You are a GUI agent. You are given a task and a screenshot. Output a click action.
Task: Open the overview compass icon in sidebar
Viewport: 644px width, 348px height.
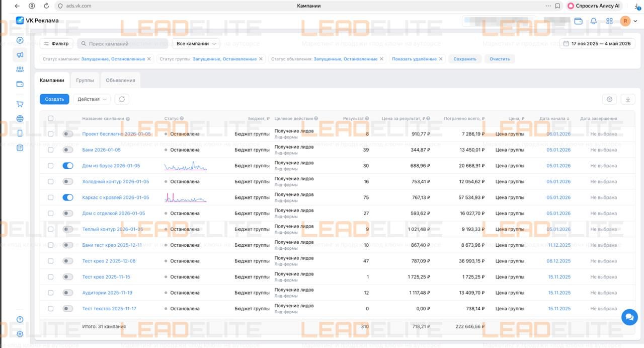pyautogui.click(x=20, y=40)
